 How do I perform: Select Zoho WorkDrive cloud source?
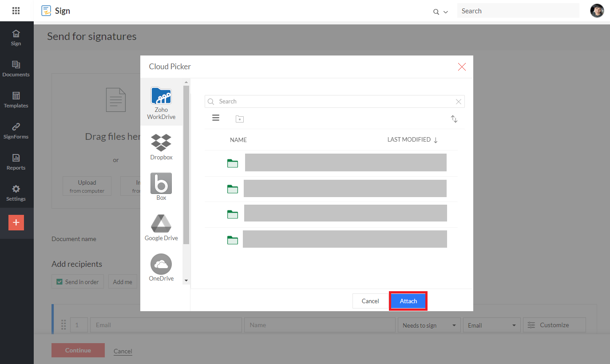click(x=161, y=103)
